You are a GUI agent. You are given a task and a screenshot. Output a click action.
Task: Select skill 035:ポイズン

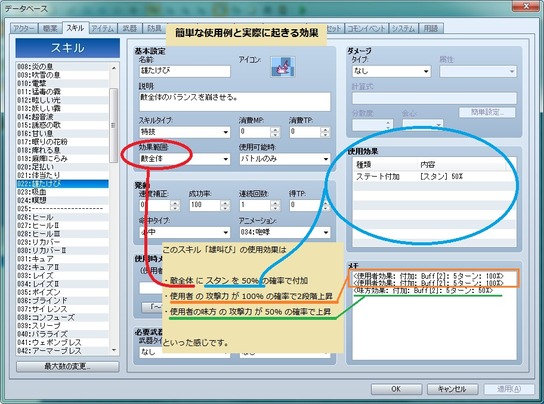(62, 292)
